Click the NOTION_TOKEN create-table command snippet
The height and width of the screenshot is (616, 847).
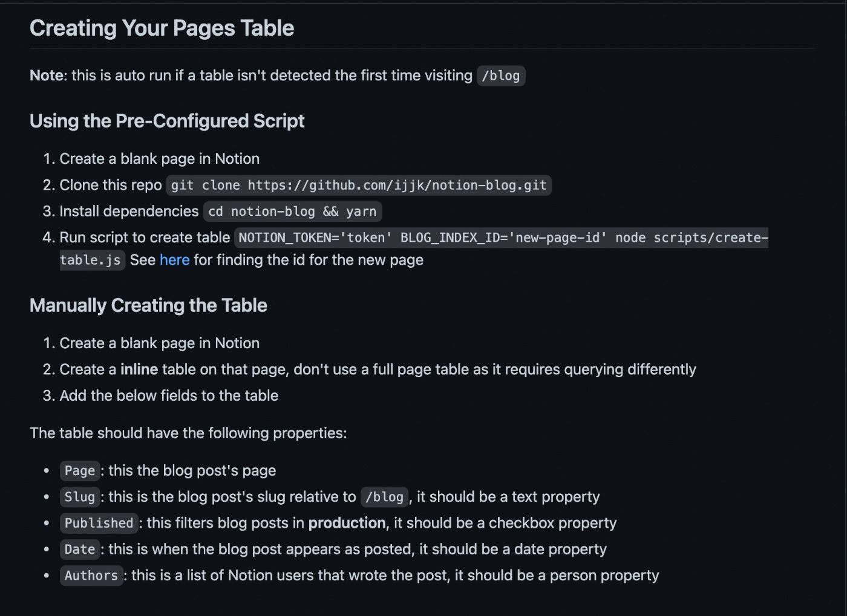click(502, 238)
